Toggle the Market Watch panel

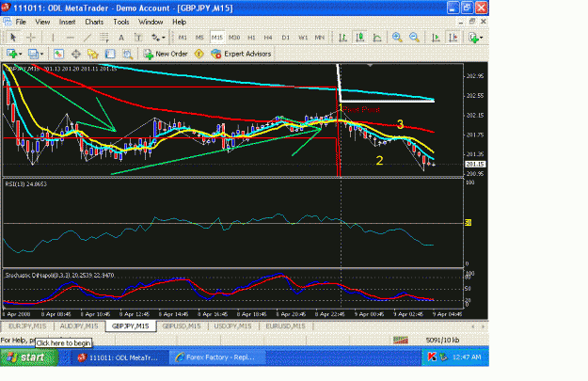[58, 54]
